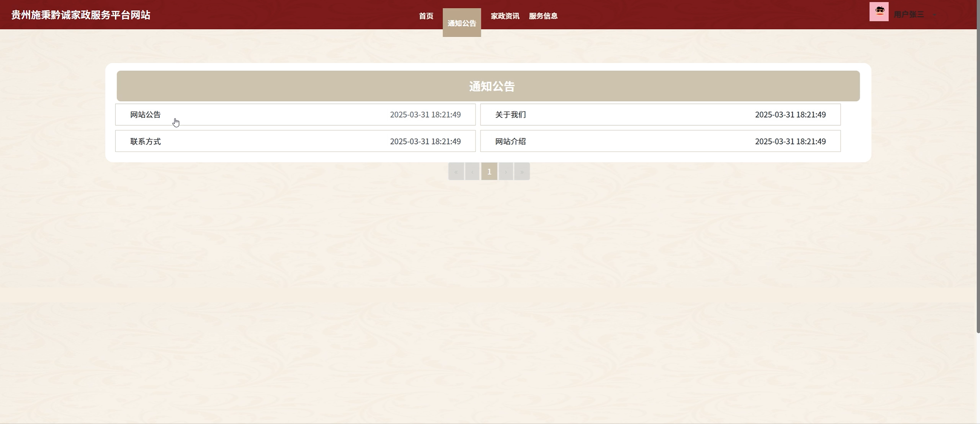The image size is (980, 424).
Task: Jump to the last page (»)
Action: (x=522, y=172)
